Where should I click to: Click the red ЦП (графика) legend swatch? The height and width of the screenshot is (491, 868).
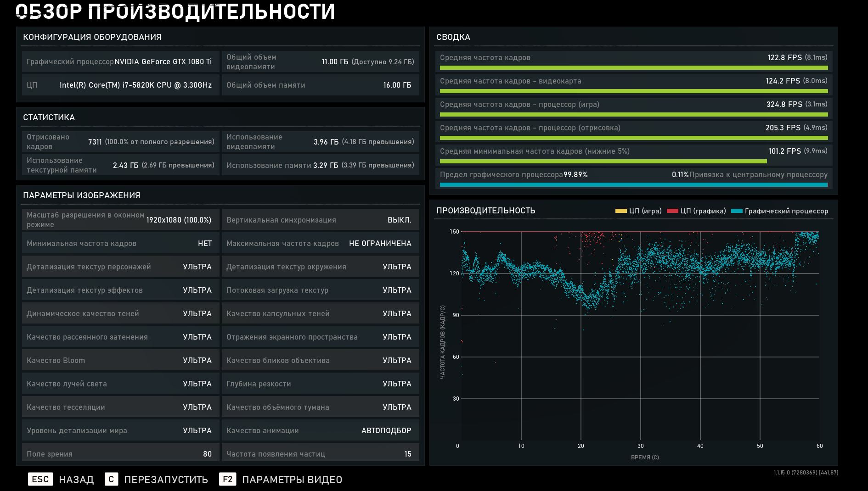pos(672,211)
